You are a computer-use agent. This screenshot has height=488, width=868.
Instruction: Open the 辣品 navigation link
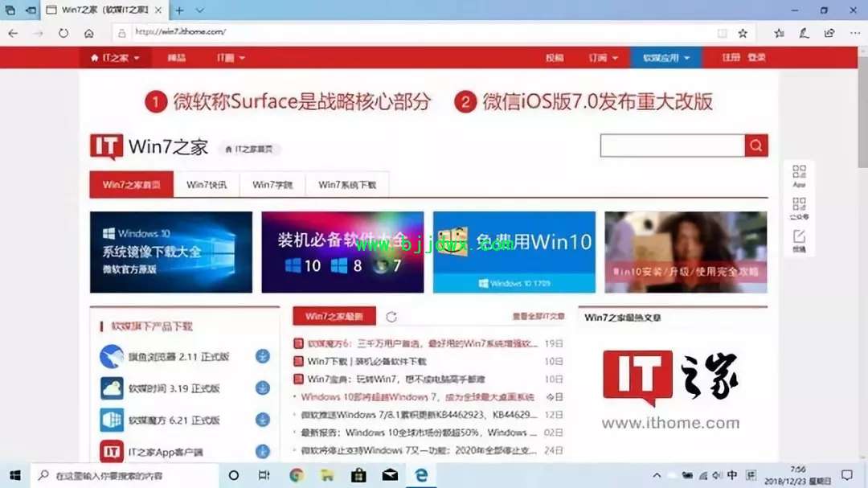point(177,58)
